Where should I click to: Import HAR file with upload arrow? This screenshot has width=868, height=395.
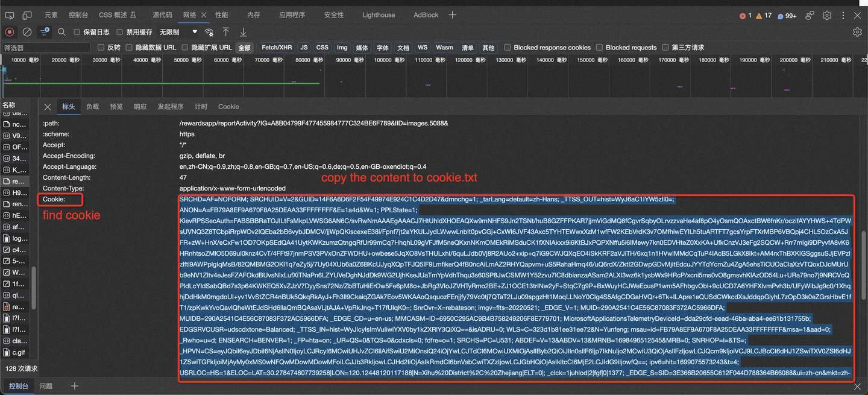click(226, 32)
